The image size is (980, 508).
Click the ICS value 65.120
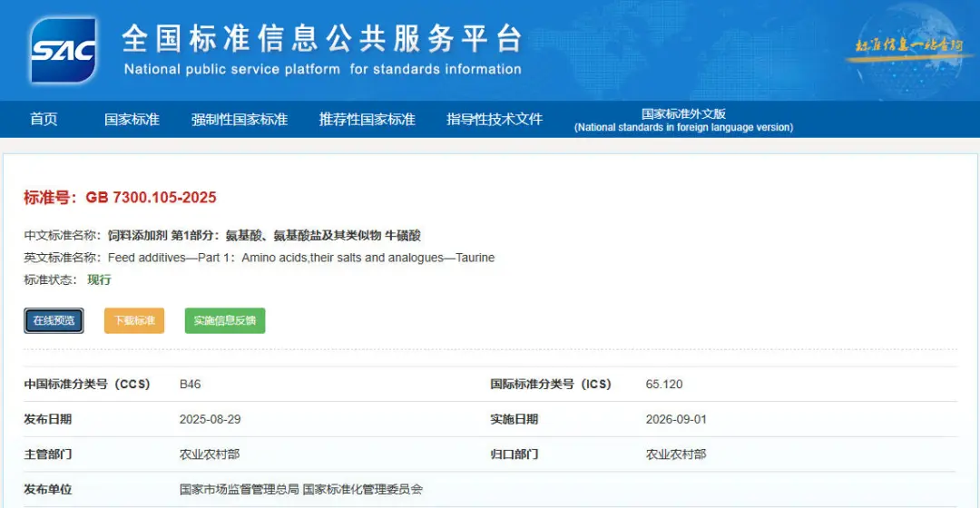coord(663,385)
